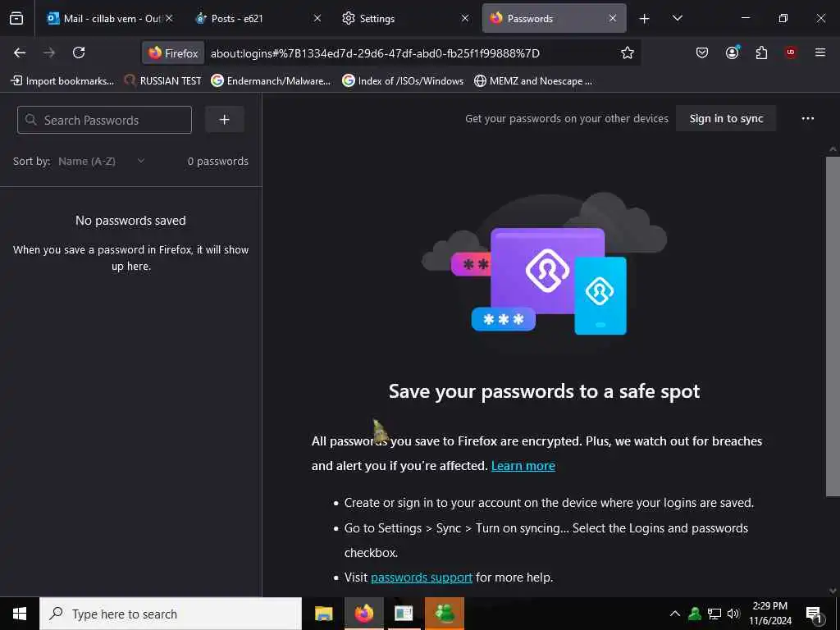The height and width of the screenshot is (630, 840).
Task: Click the No passwords saved heading
Action: 130,220
